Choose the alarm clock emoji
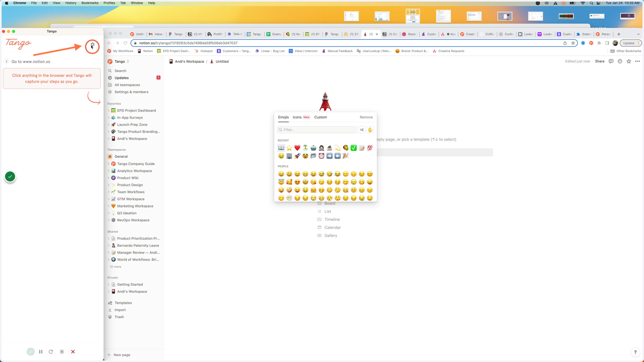 tap(321, 156)
